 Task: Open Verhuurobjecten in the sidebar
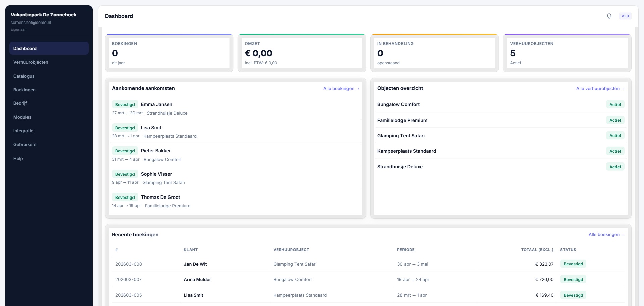pyautogui.click(x=31, y=62)
